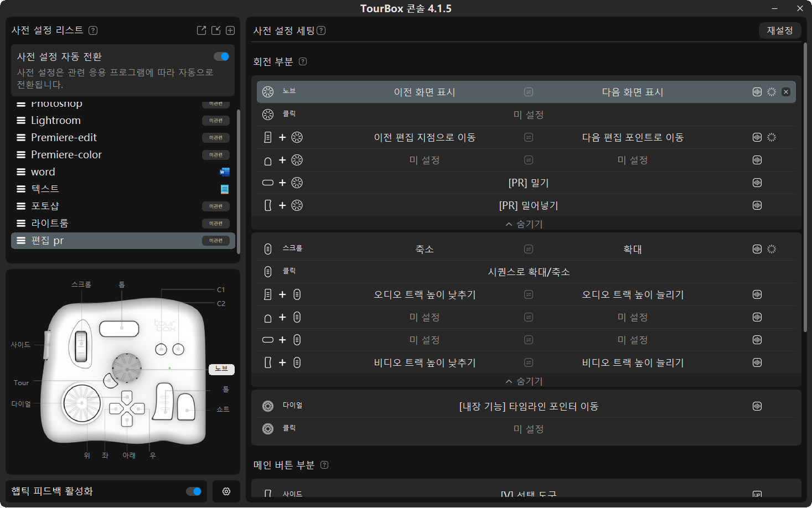Select the 텍스트 preset
This screenshot has height=508, width=812.
click(x=123, y=189)
